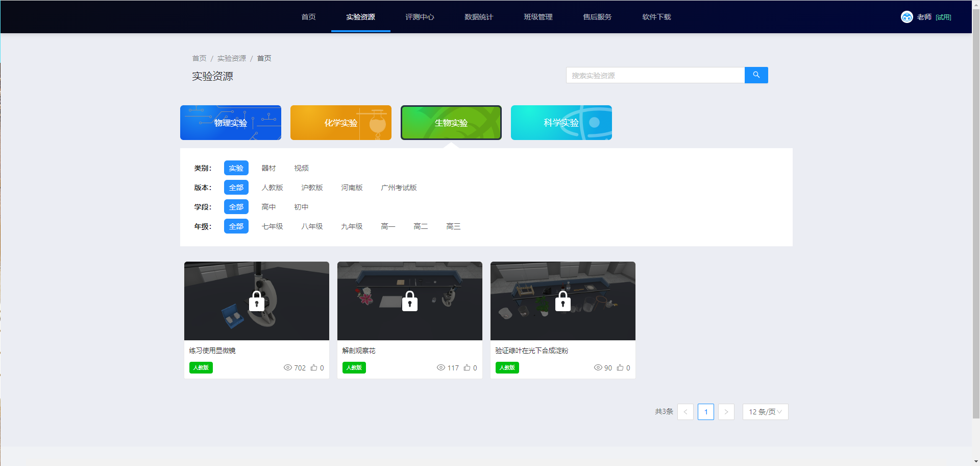Click thumbs-up on 解剖观察花 card
This screenshot has width=980, height=466.
coord(467,367)
